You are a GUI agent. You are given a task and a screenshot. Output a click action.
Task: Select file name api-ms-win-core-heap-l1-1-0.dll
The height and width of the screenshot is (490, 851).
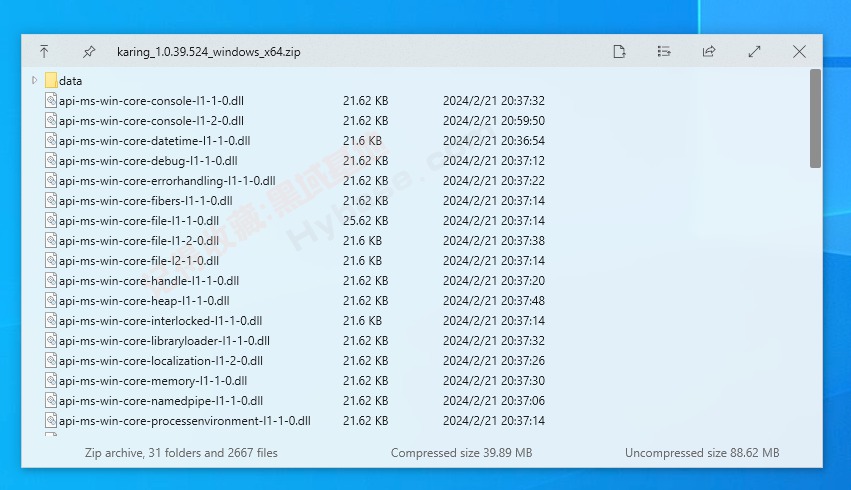point(144,301)
